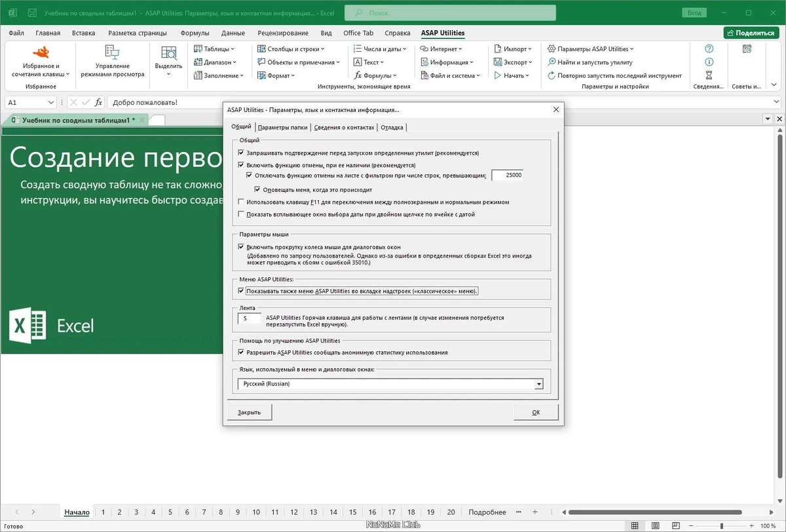The height and width of the screenshot is (532, 786).
Task: Open the Select (Выделить) utilities
Action: click(168, 63)
